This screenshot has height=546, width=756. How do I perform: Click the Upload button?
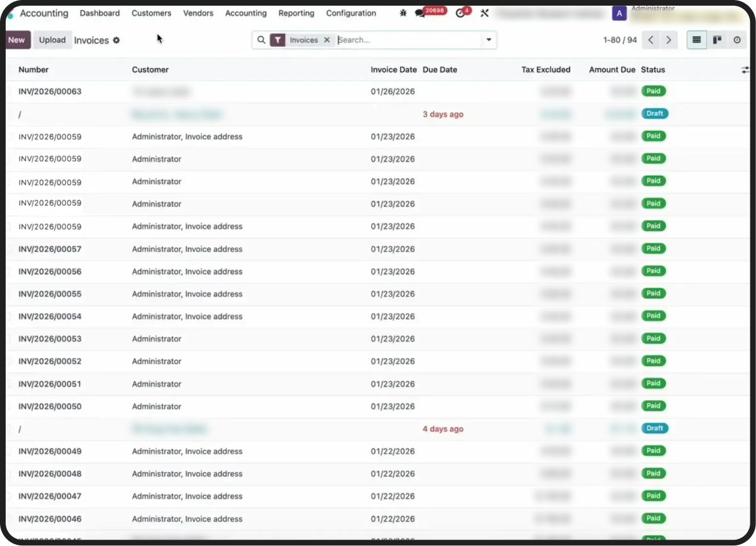pos(52,40)
